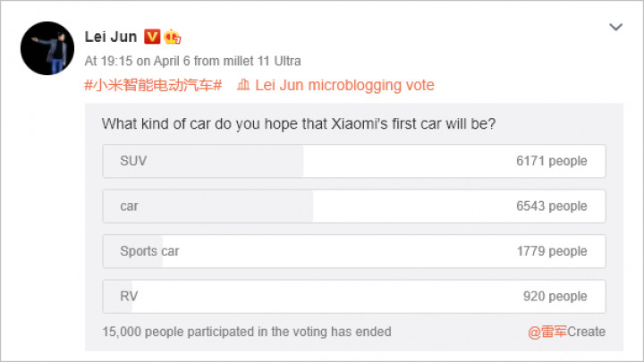
Task: Click the 6171 people vote count
Action: (x=552, y=161)
